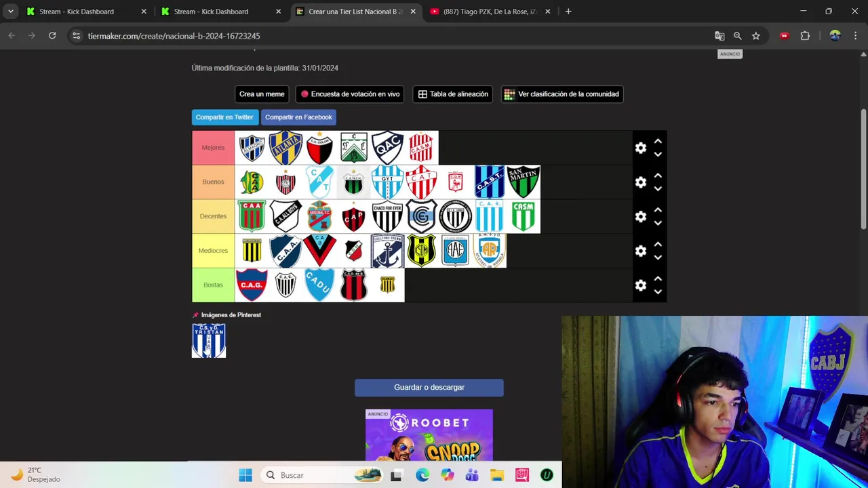The image size is (868, 488).
Task: Select the C.A.S.T. blue striped crest
Action: 489,182
